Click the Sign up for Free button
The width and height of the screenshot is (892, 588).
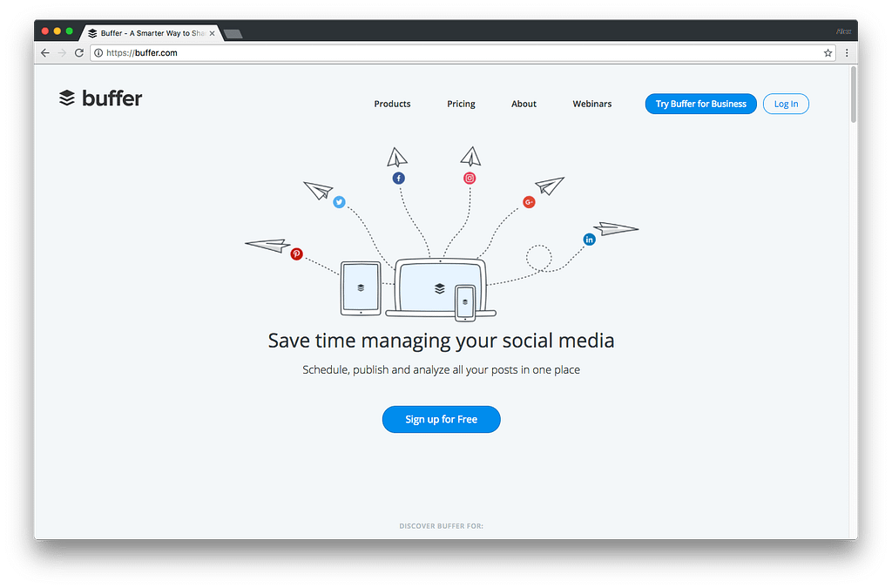(x=442, y=419)
